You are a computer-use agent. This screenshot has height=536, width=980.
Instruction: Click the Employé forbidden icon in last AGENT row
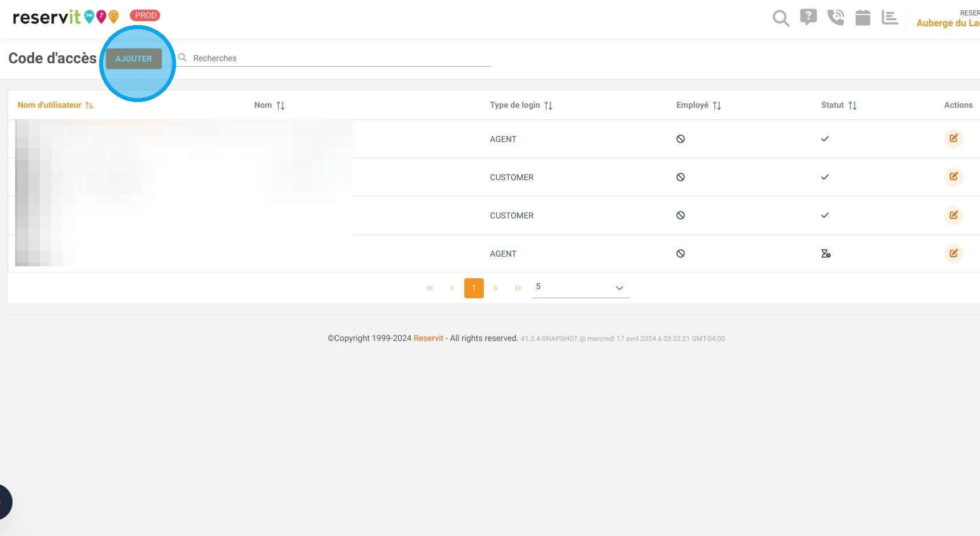tap(680, 254)
